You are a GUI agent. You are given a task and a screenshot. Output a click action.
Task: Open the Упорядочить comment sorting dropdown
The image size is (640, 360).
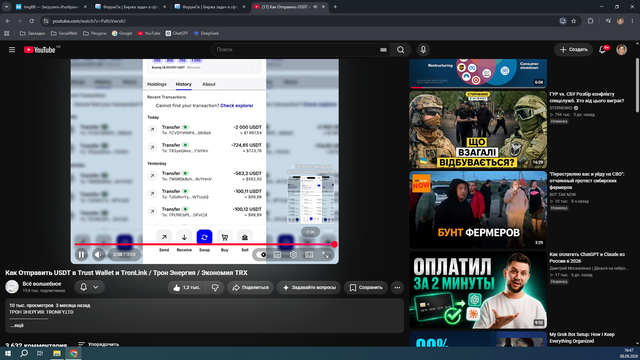(x=98, y=344)
